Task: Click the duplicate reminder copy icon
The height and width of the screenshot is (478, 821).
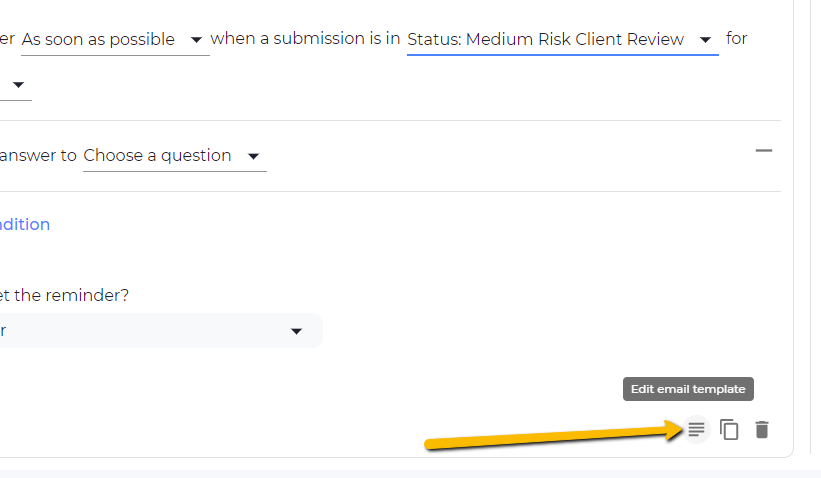Action: [x=729, y=430]
